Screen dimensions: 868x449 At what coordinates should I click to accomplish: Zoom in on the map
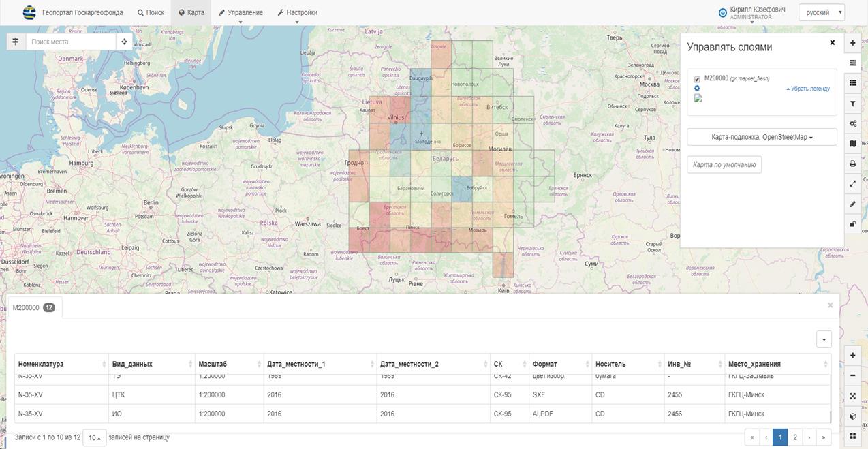click(852, 356)
